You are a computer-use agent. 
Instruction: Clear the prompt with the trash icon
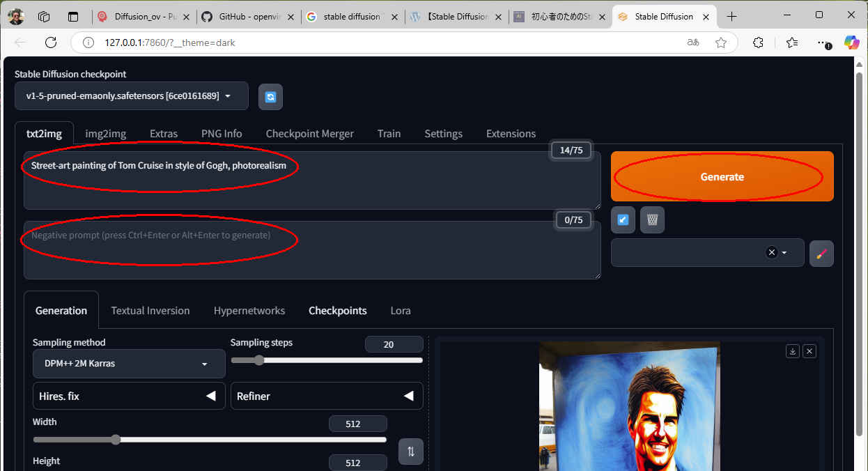click(x=652, y=219)
